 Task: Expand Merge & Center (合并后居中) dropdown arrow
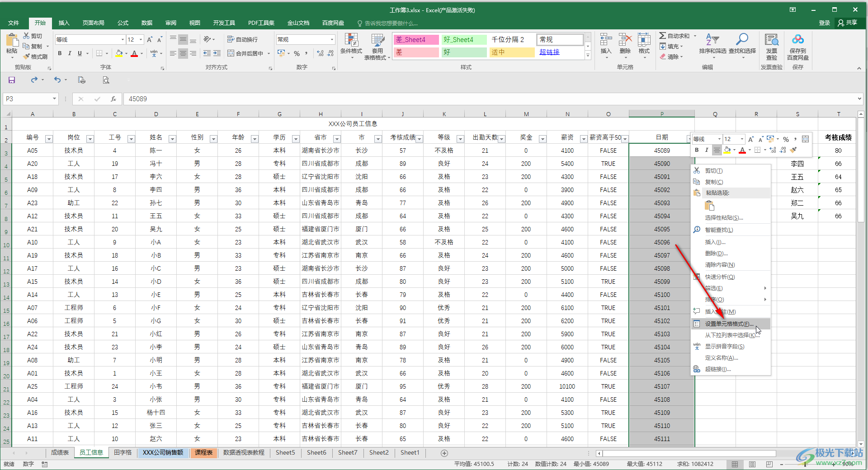[269, 53]
